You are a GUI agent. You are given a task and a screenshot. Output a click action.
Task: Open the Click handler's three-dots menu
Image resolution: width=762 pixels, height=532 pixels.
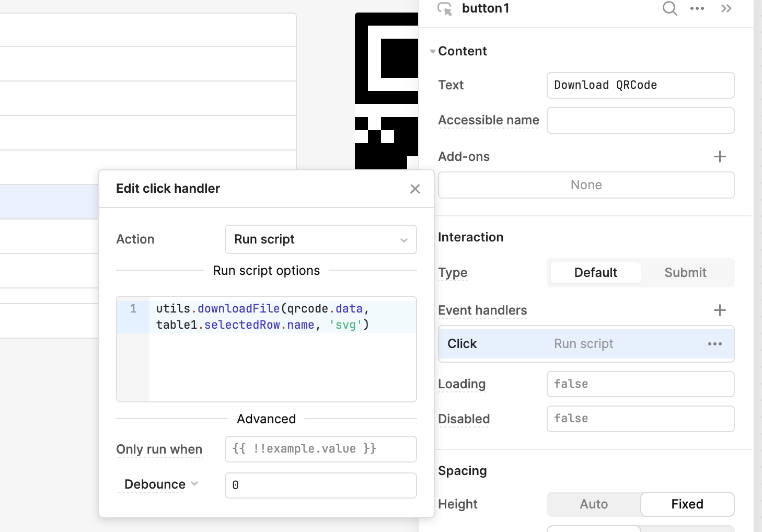pyautogui.click(x=714, y=344)
